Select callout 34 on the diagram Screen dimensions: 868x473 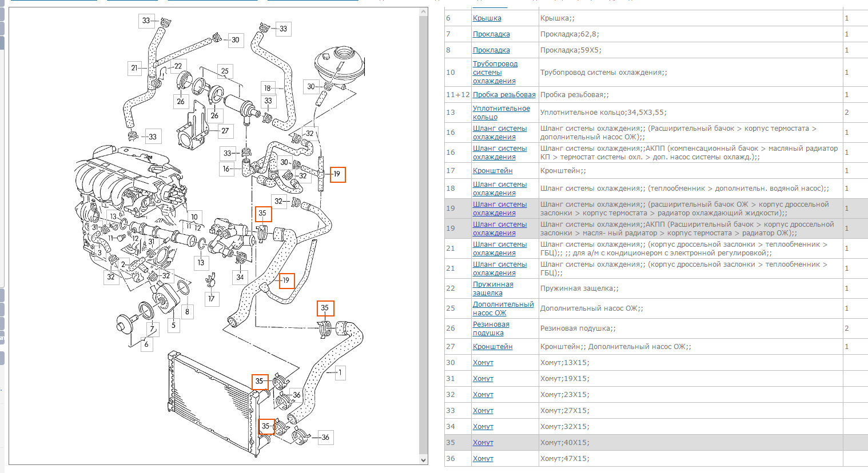pyautogui.click(x=240, y=278)
